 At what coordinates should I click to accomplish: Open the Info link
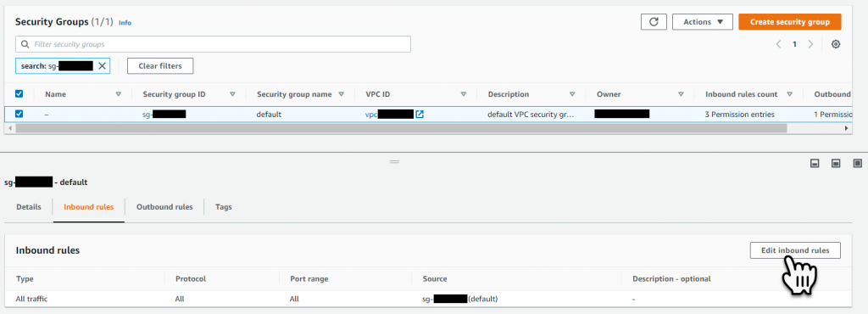125,23
